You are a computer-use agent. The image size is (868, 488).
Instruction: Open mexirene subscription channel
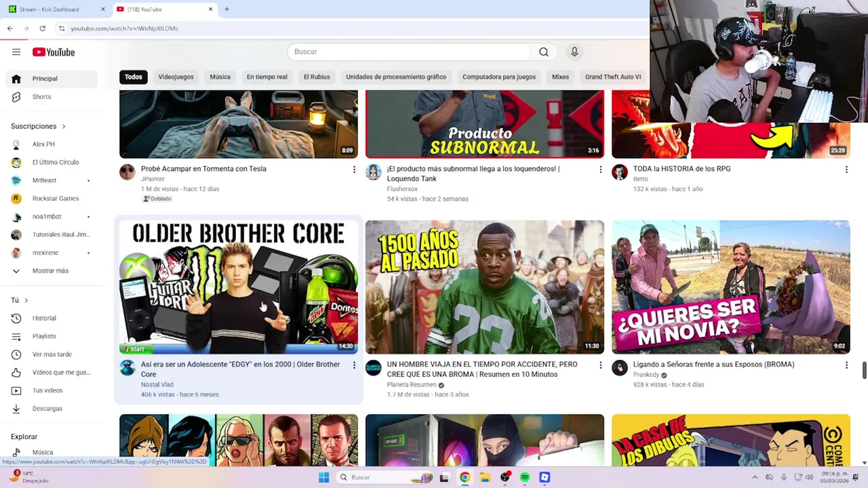(52, 253)
